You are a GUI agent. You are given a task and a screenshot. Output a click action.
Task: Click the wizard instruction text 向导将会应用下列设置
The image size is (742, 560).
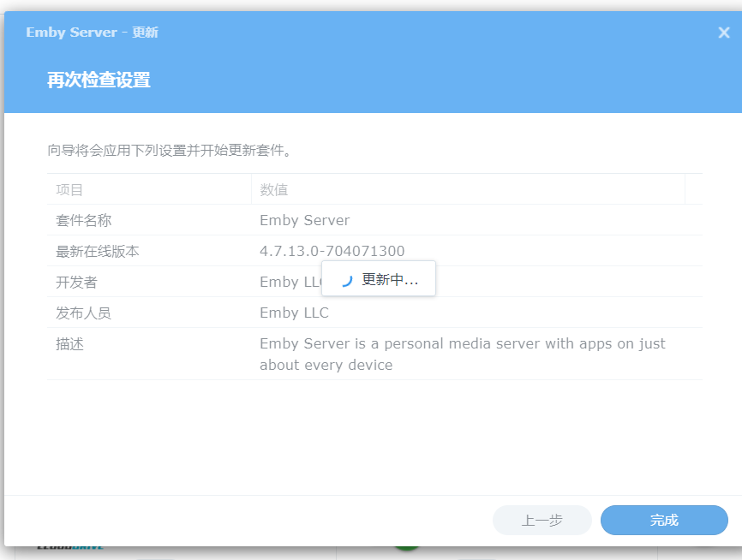tap(170, 151)
